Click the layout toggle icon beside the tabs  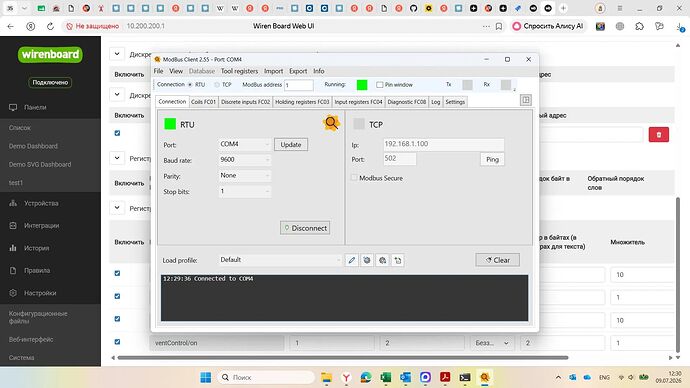(x=525, y=100)
